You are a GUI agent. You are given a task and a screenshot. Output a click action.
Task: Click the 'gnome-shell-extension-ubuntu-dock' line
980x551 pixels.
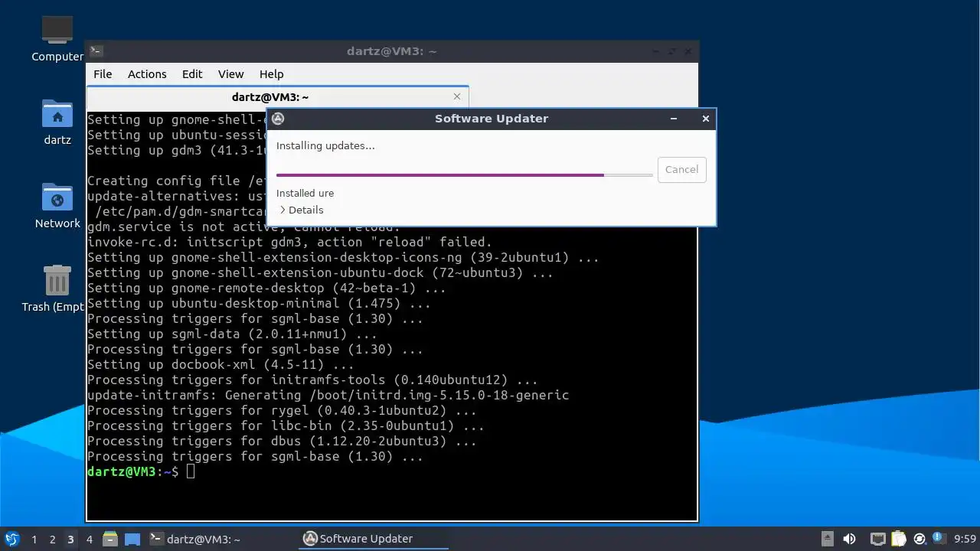point(320,272)
